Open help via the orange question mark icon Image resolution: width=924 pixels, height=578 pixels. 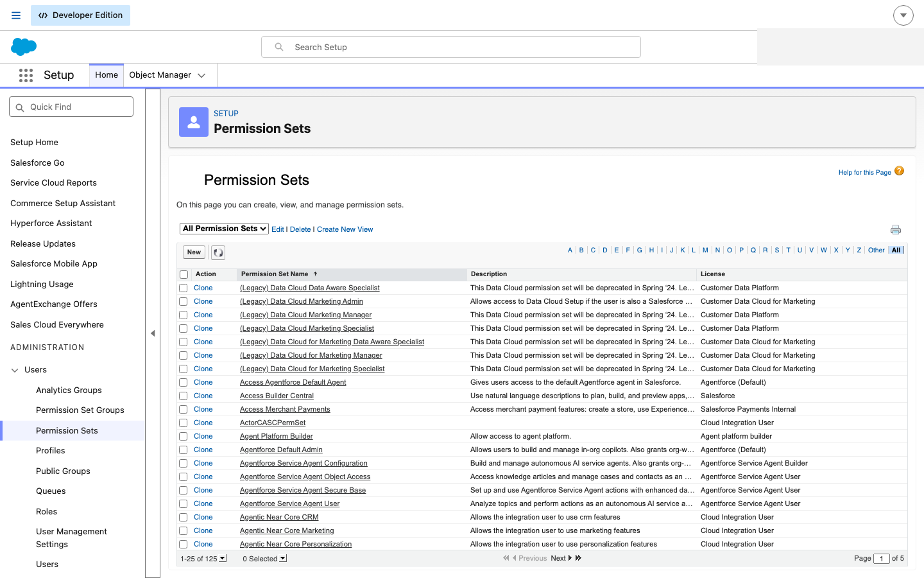pos(899,171)
